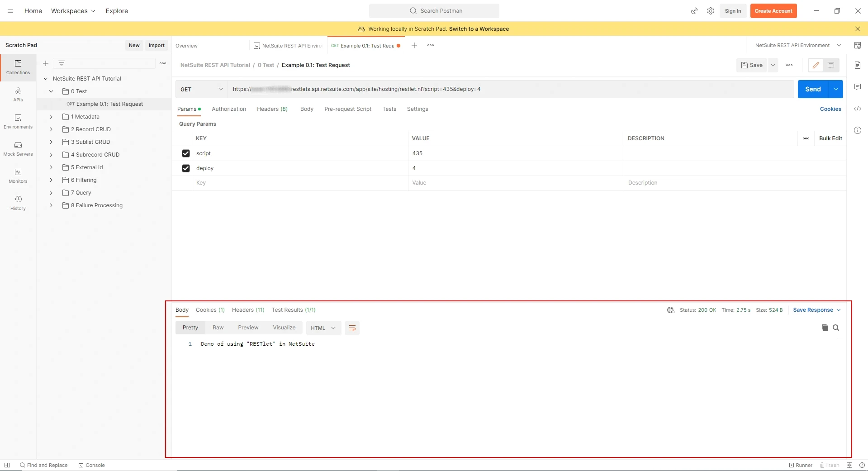Uncheck the script query param
The height and width of the screenshot is (471, 868).
(186, 153)
